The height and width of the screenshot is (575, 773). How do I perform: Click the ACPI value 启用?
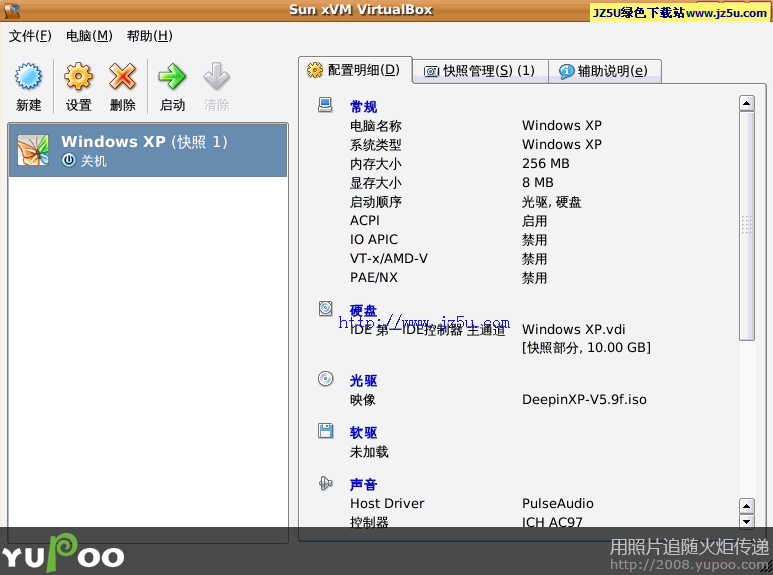click(534, 220)
